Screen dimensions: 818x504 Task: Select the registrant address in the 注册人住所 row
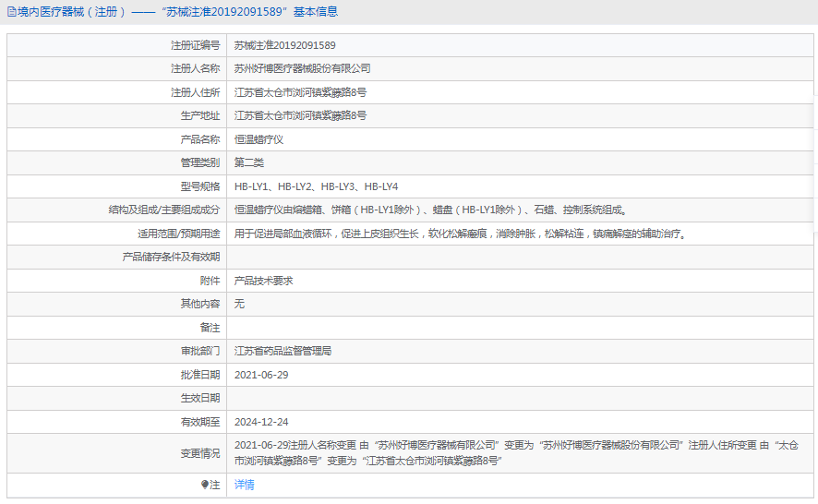300,92
